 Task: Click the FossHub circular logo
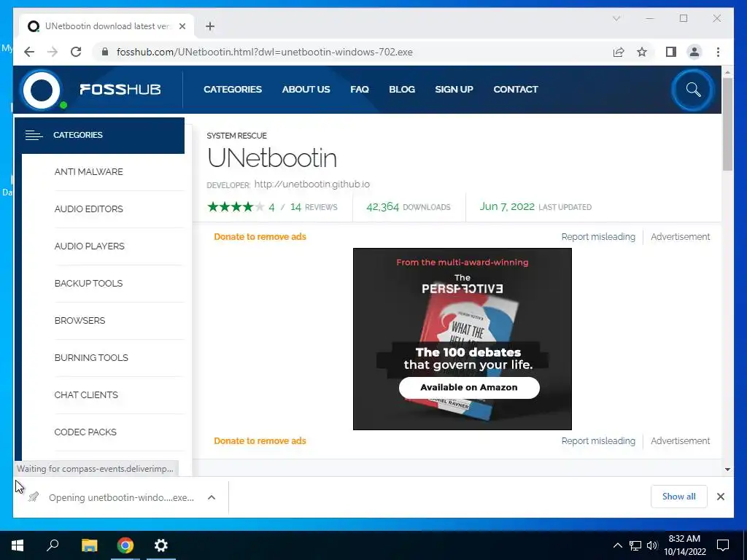[x=42, y=90]
